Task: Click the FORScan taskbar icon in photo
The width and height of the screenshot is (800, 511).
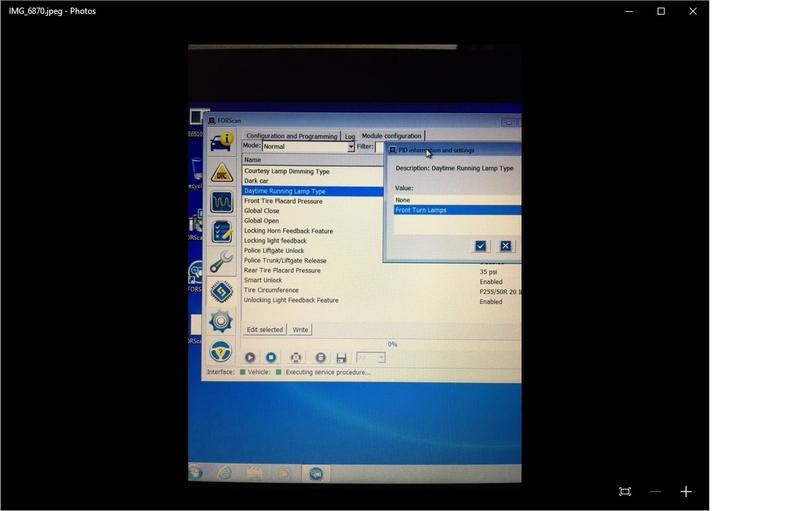Action: point(316,474)
